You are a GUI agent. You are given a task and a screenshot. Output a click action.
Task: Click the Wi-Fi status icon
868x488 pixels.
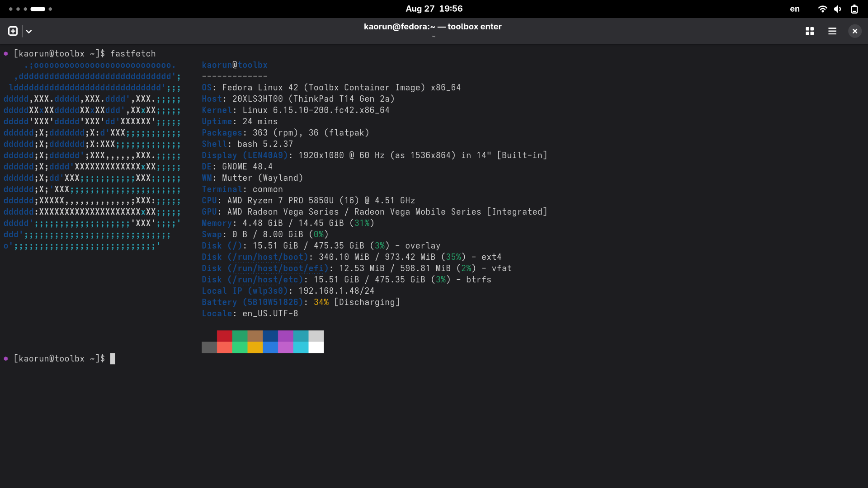click(822, 9)
